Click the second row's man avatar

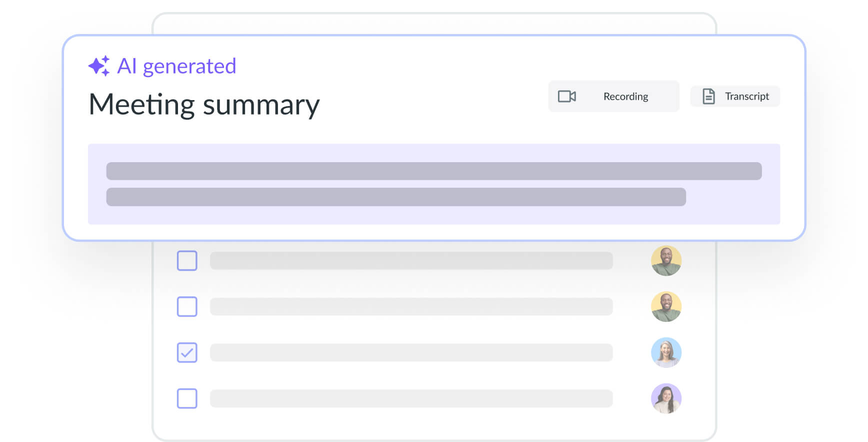click(x=666, y=306)
